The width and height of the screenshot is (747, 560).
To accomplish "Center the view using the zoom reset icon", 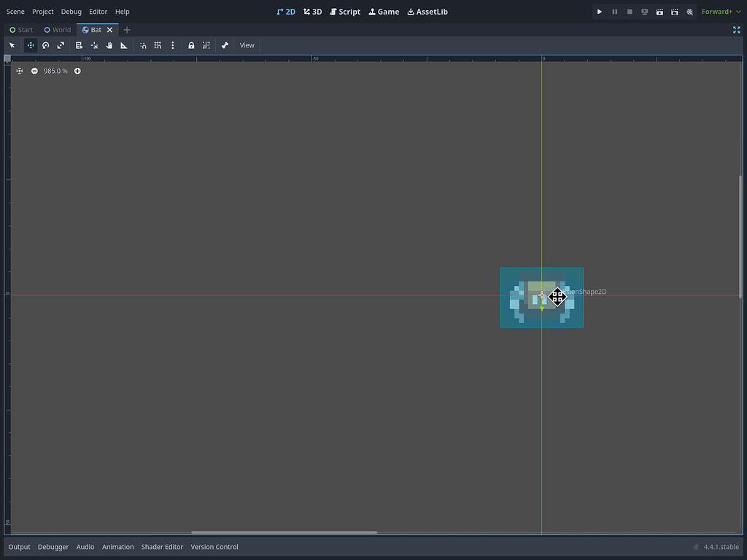I will [20, 71].
